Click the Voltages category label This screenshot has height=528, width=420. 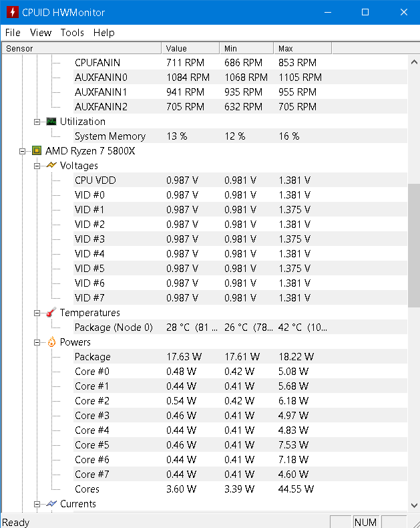coord(79,166)
